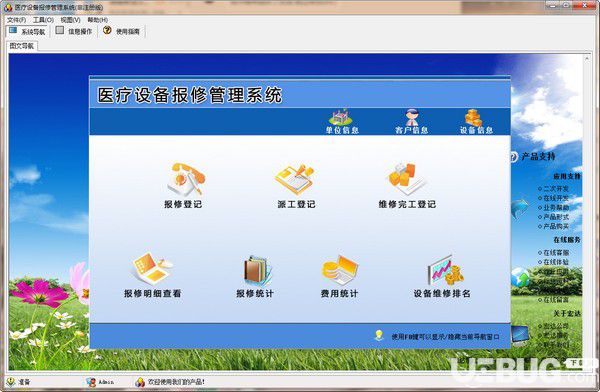Click the 产品购买 link
This screenshot has height=392, width=600.
pos(556,226)
